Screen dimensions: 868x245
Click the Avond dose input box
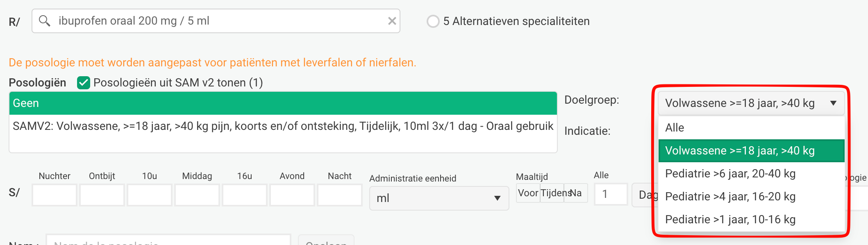292,195
